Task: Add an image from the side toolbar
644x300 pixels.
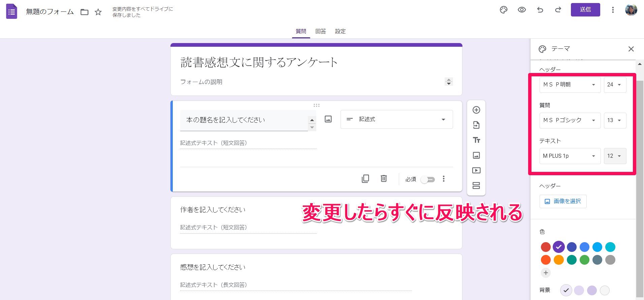Action: point(476,155)
